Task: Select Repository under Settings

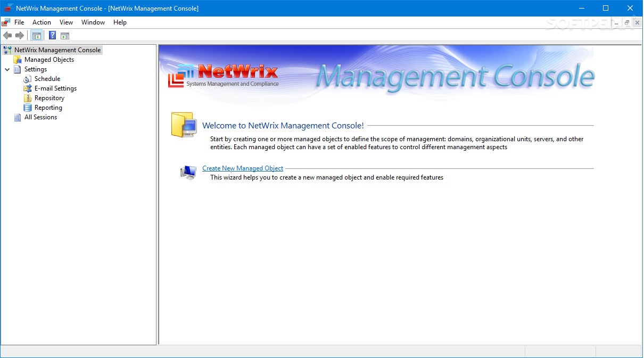Action: [49, 98]
